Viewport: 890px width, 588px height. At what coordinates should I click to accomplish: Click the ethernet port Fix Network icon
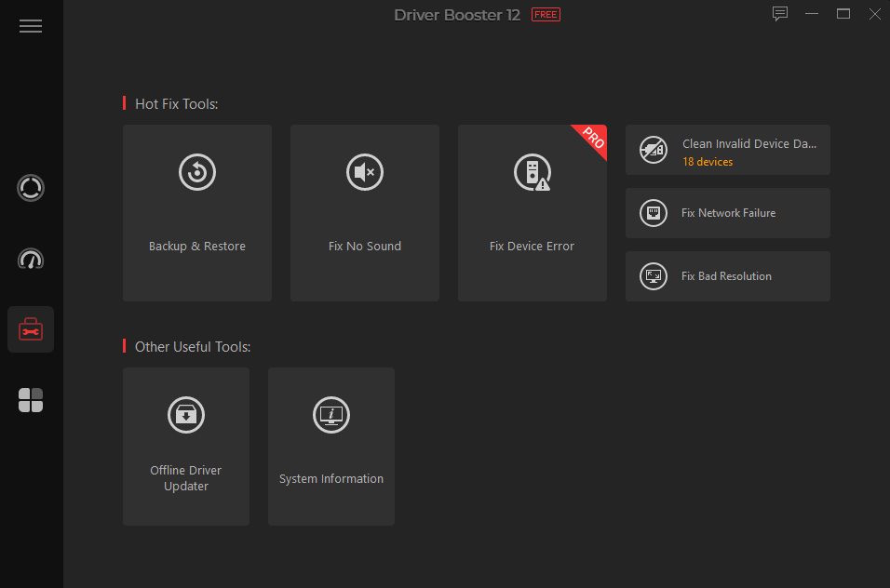653,213
